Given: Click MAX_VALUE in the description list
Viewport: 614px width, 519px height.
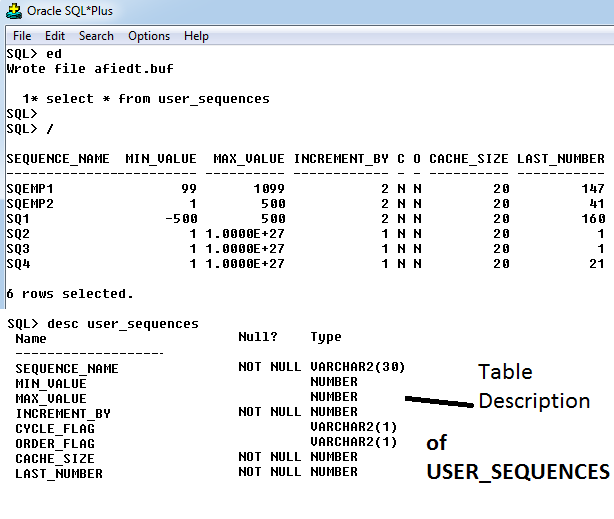Looking at the screenshot, I should click(x=51, y=399).
